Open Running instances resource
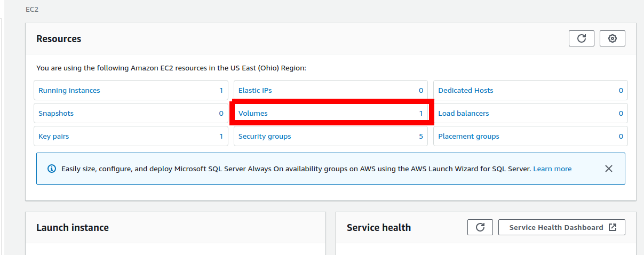Image resolution: width=644 pixels, height=255 pixels. pos(69,91)
